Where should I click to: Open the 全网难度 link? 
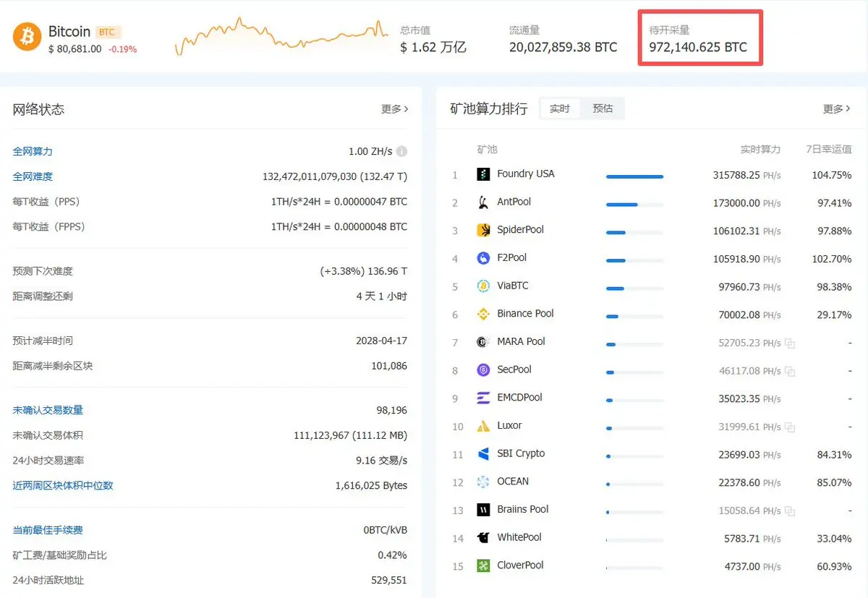[x=33, y=176]
